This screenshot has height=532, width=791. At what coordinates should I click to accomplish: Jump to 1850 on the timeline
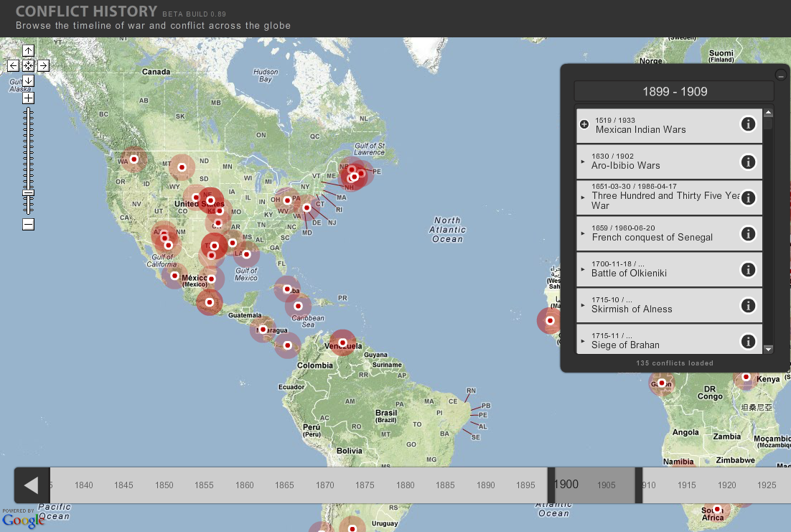(x=164, y=485)
